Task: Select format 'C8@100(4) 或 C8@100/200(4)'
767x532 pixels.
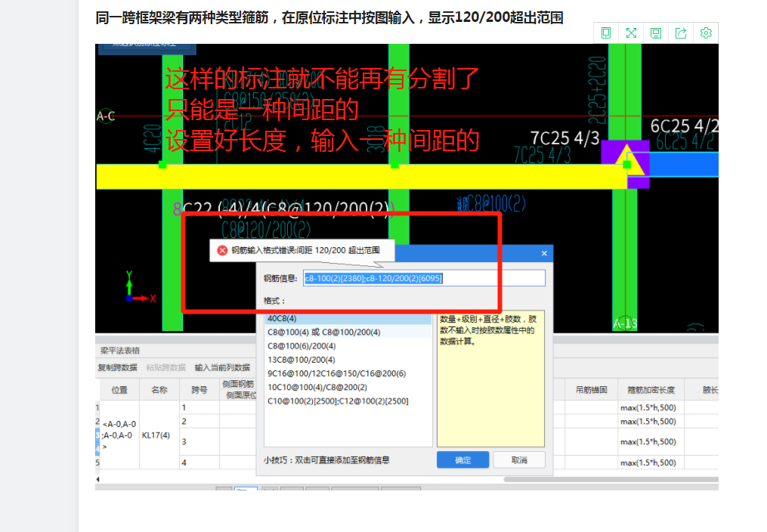Action: click(348, 332)
